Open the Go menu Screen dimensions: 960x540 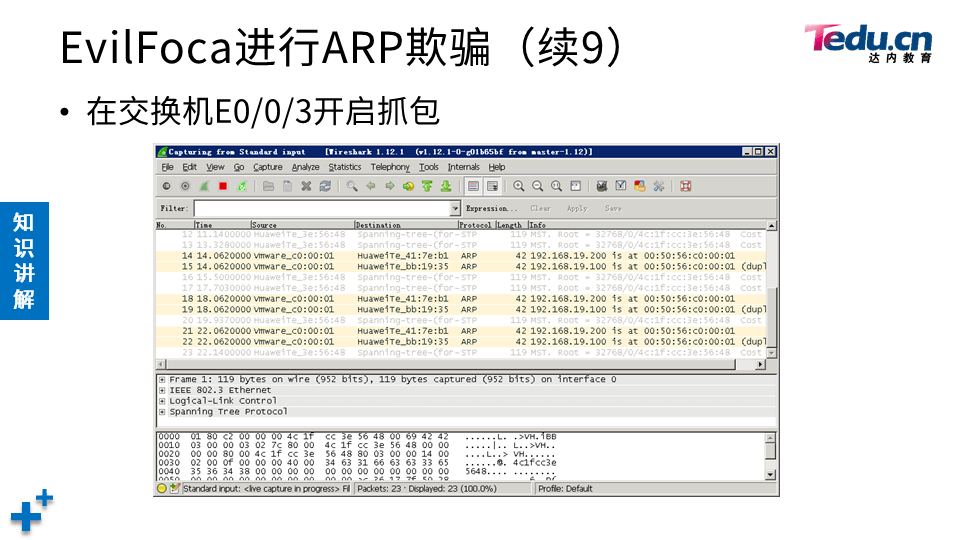click(239, 167)
